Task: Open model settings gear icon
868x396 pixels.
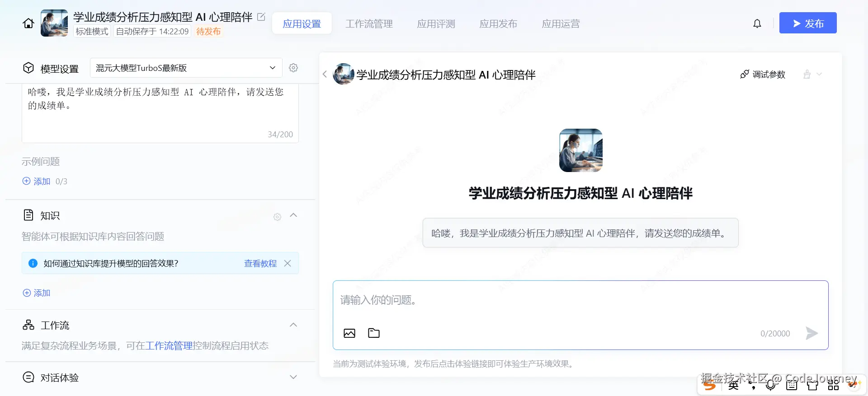Action: tap(293, 68)
